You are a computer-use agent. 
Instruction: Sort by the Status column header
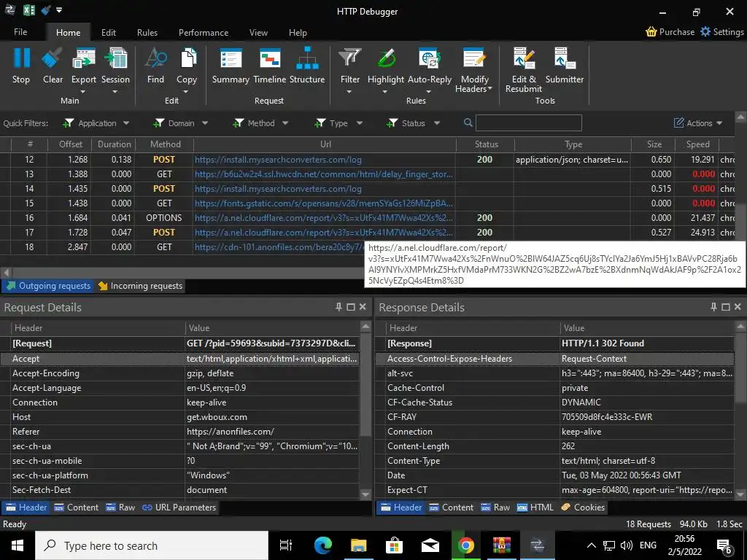pyautogui.click(x=486, y=144)
